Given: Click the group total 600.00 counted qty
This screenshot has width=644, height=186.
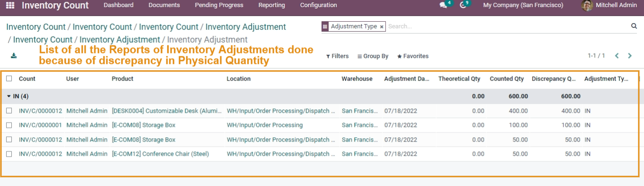Looking at the screenshot, I should [518, 96].
